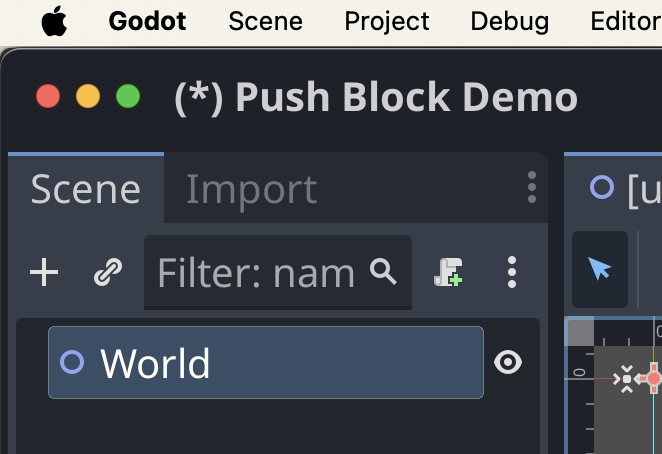Screen dimensions: 662x454
Task: Click the ruler corner square in the viewport
Action: pos(581,333)
